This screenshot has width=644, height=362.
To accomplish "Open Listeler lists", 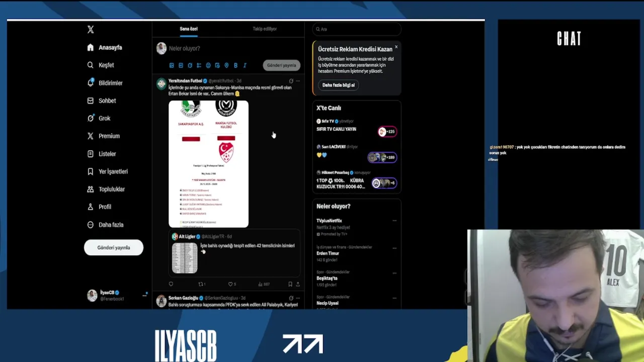I will pos(102,154).
